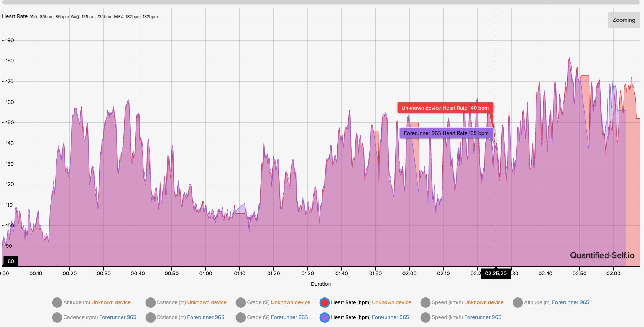Toggle Grade (%) Unknown device legend circle
Screen dimensions: 644x327
(241, 302)
